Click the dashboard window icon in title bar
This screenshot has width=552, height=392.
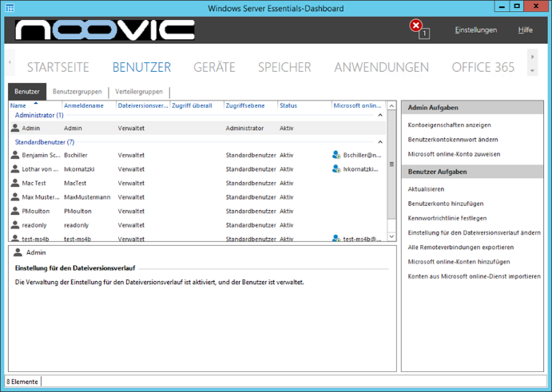(x=10, y=8)
